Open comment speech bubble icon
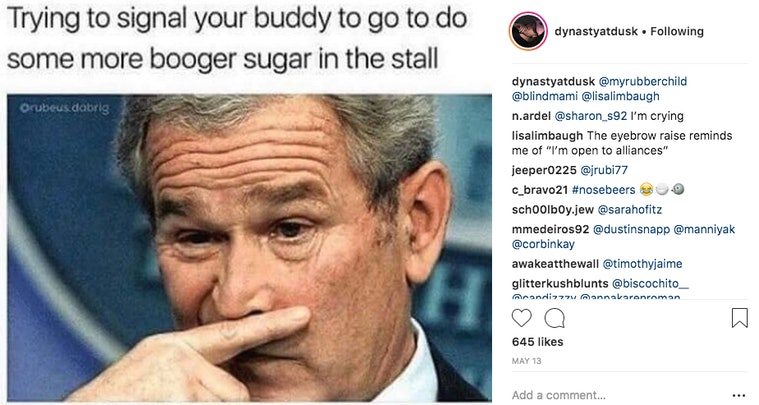Image resolution: width=759 pixels, height=405 pixels. (554, 318)
